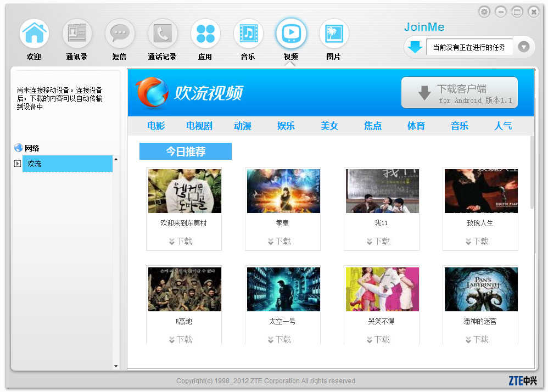The image size is (548, 392).
Task: Open the Contacts (通讯录) icon
Action: (x=77, y=33)
